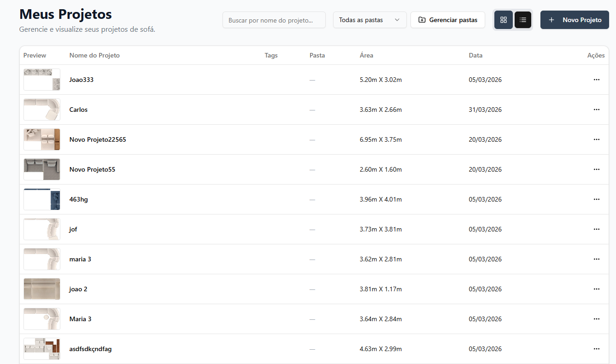Select project name jof
This screenshot has height=364, width=616.
73,229
